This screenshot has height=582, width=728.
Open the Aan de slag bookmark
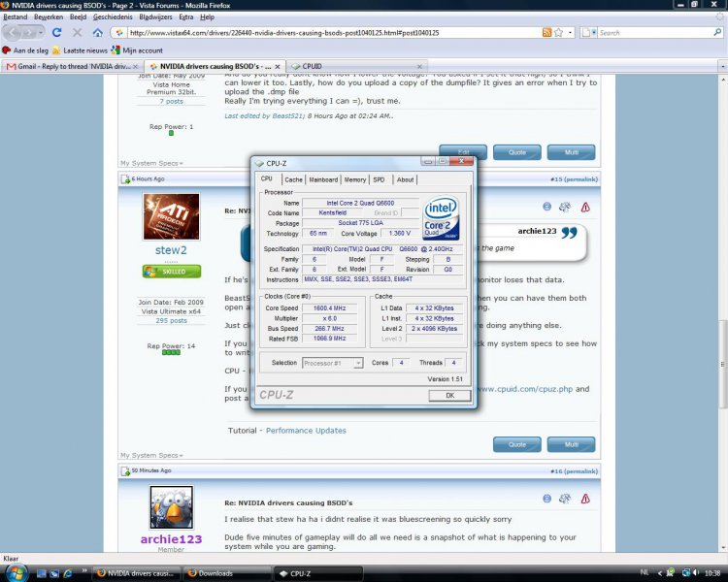point(25,50)
